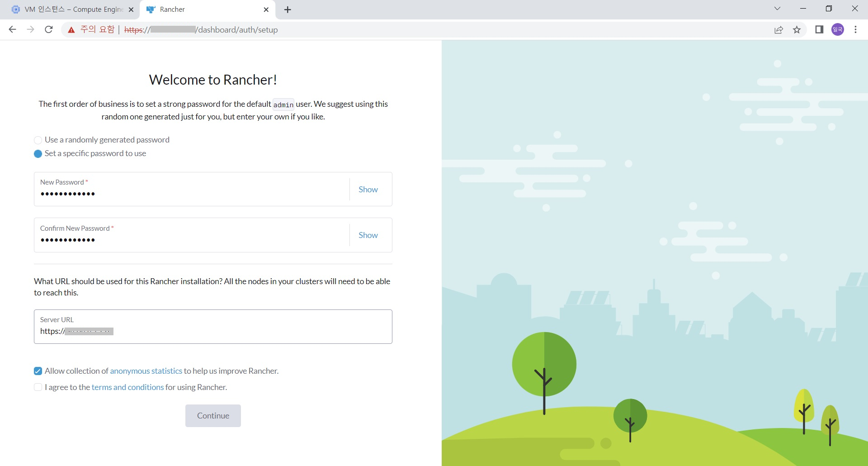Bookmark this page with the star icon
Viewport: 868px width, 466px height.
[x=797, y=30]
